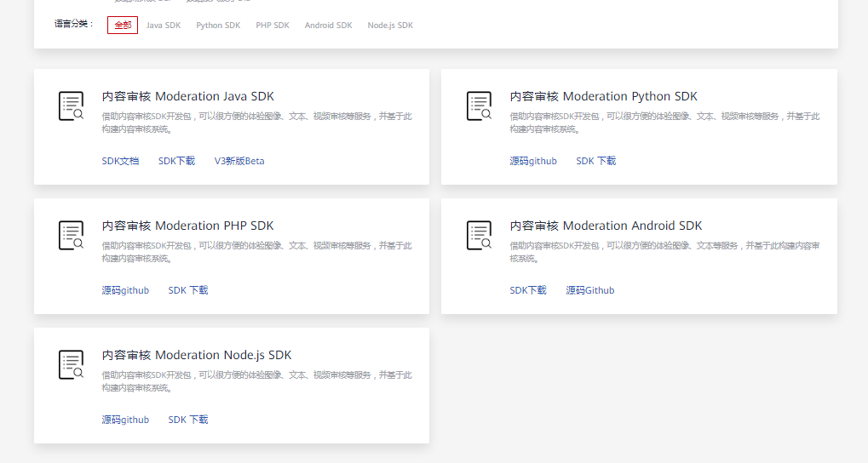Filter by Android SDK
868x463 pixels.
328,25
